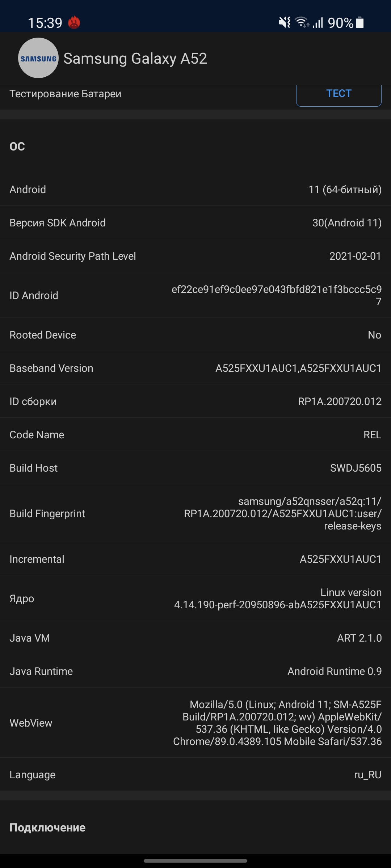The image size is (391, 868).
Task: Select the Android version row
Action: (195, 190)
